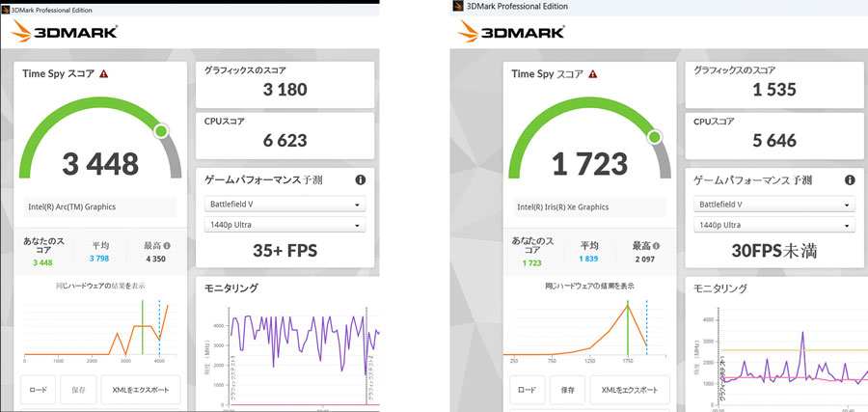868x412 pixels.
Task: Click left window title bar 3DMark app icon
Action: (6, 10)
